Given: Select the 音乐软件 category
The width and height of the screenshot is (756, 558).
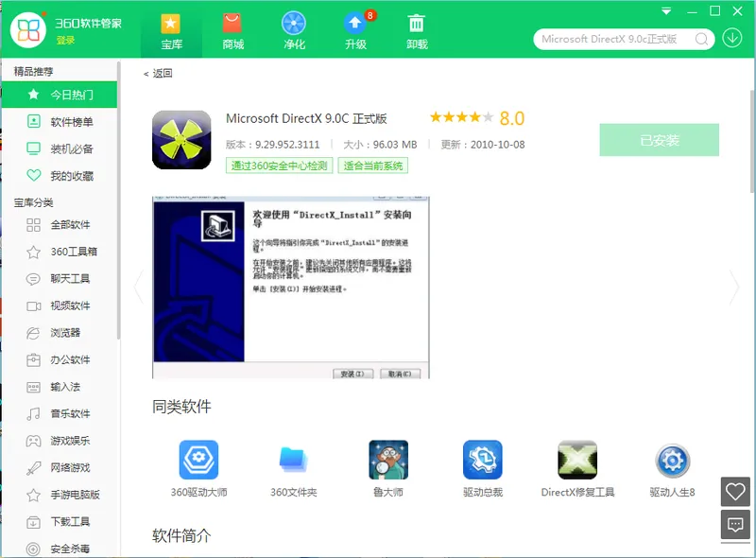Looking at the screenshot, I should (x=60, y=413).
